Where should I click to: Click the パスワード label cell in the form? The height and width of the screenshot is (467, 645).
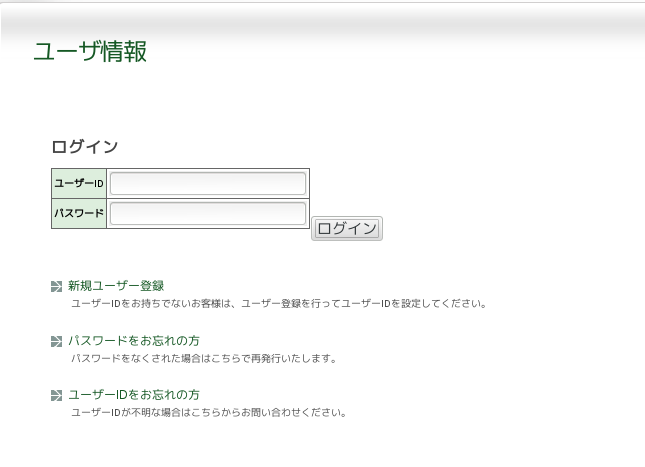click(79, 214)
